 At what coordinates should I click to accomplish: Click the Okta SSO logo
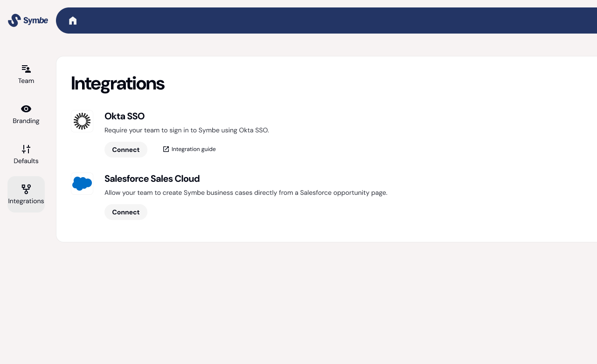[82, 121]
